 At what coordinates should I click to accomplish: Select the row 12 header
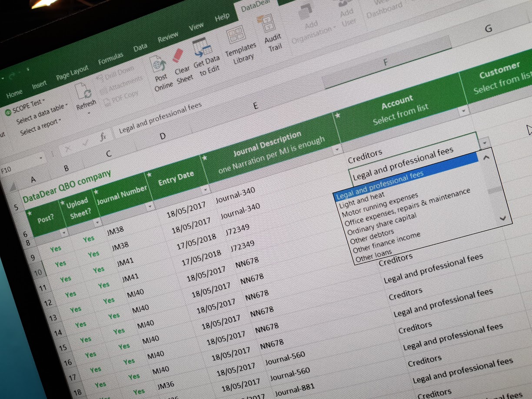[x=48, y=302]
